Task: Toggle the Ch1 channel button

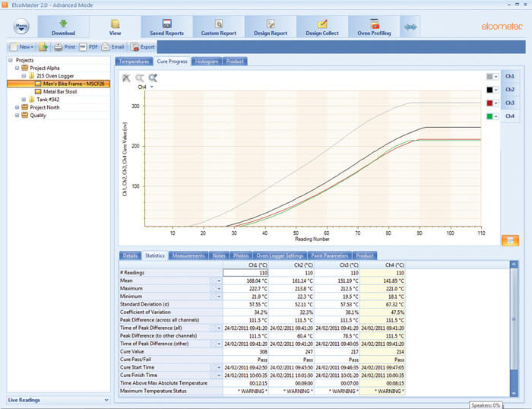Action: (x=509, y=77)
